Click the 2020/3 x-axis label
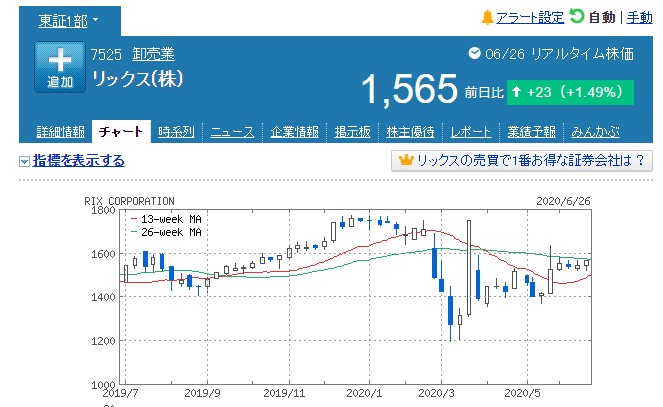Viewport: 663px width, 407px height. (436, 393)
